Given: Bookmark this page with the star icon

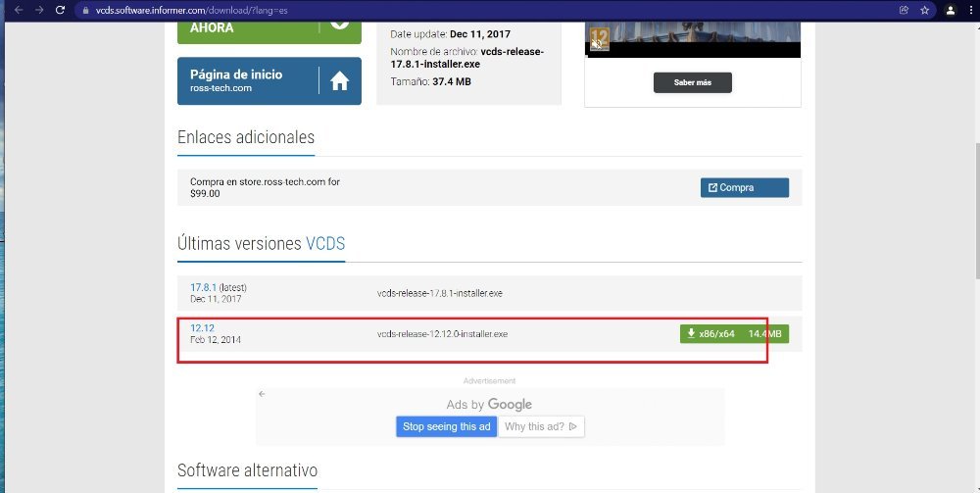Looking at the screenshot, I should pyautogui.click(x=924, y=10).
